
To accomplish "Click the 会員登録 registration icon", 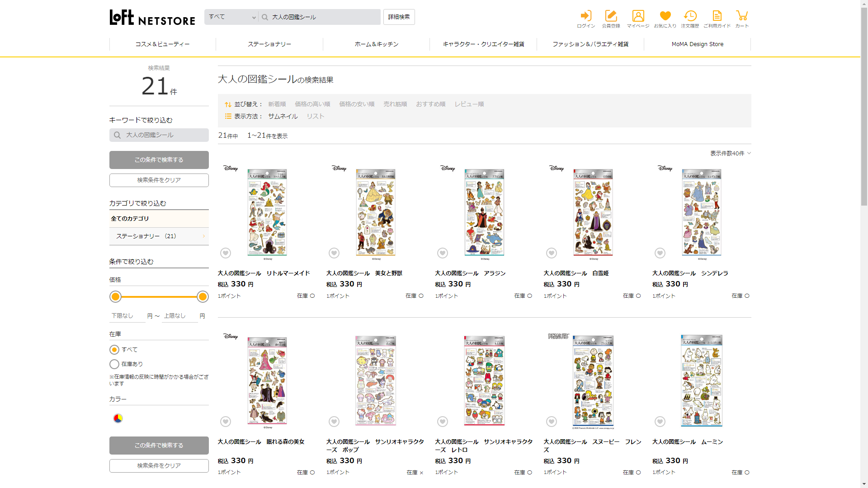I will [611, 19].
